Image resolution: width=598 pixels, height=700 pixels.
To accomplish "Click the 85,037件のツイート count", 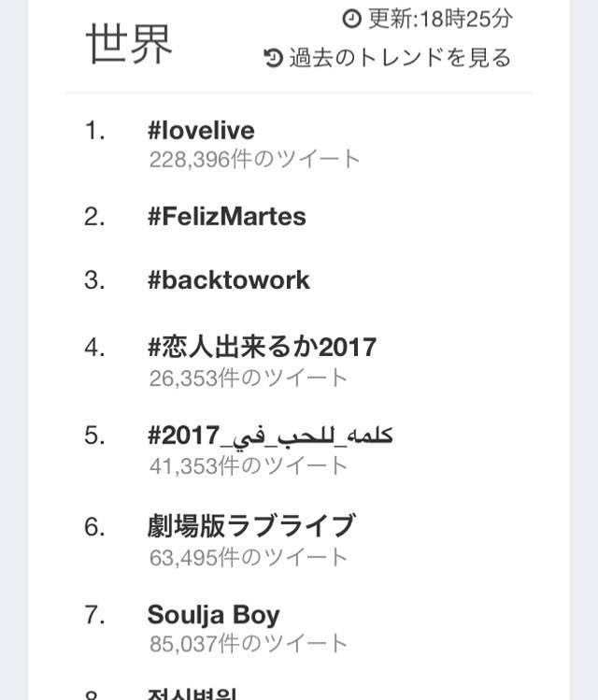I will (x=249, y=644).
